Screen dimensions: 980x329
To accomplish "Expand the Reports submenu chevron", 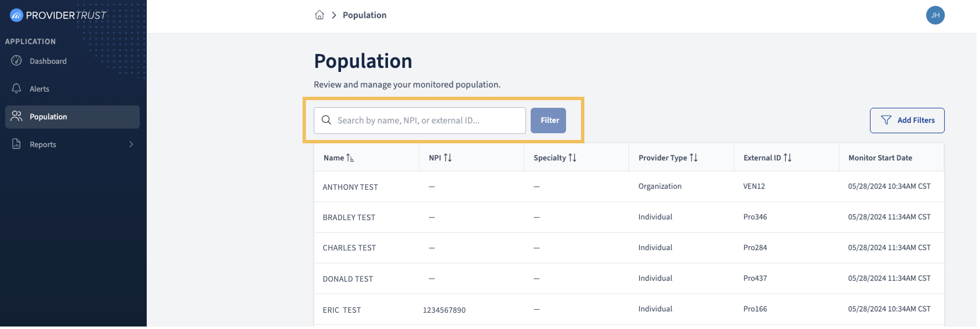I will click(x=131, y=144).
